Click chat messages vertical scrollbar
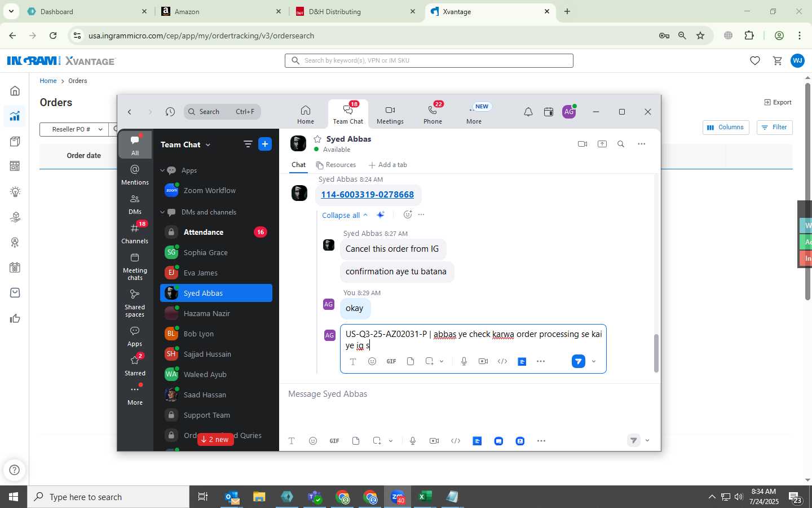812x508 pixels. 656,353
